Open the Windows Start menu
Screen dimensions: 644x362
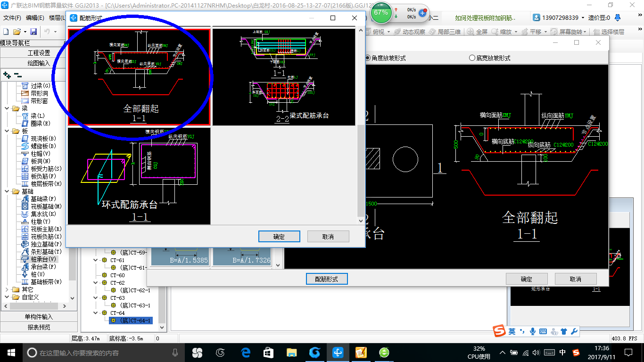tap(11, 352)
